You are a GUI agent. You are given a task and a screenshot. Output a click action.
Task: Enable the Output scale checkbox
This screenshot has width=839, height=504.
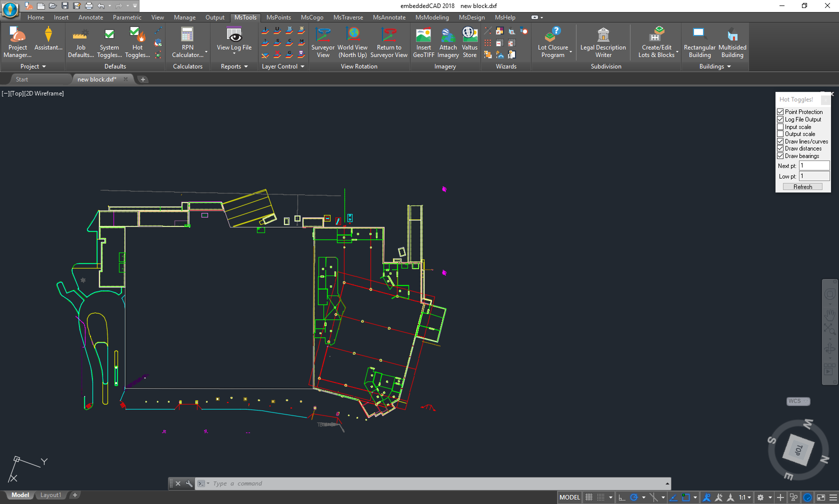pos(780,133)
